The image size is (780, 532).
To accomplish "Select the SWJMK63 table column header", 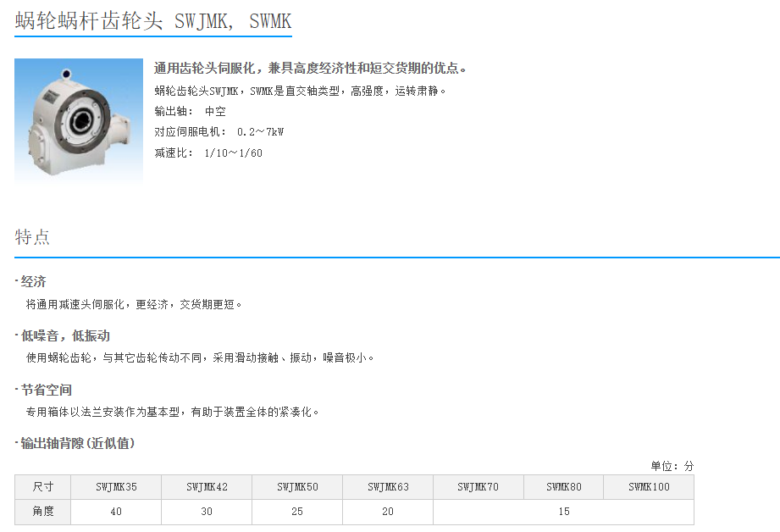I will tap(388, 487).
